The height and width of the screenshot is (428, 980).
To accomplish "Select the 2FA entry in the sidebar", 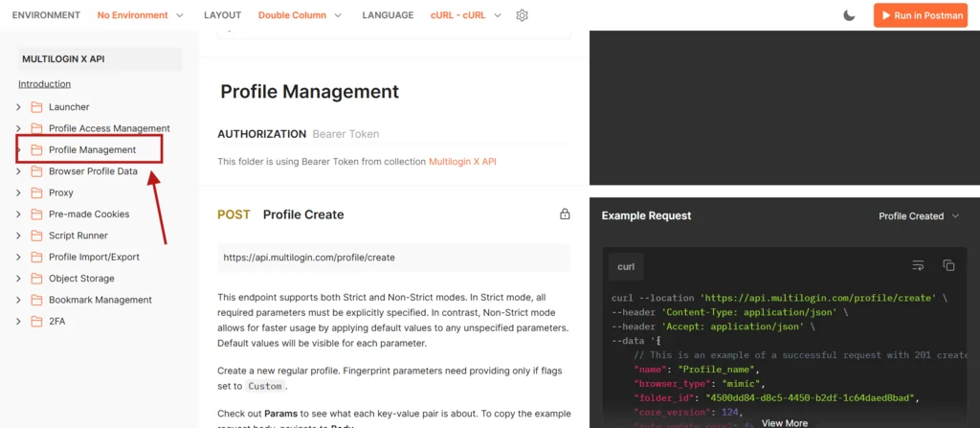I will click(56, 321).
